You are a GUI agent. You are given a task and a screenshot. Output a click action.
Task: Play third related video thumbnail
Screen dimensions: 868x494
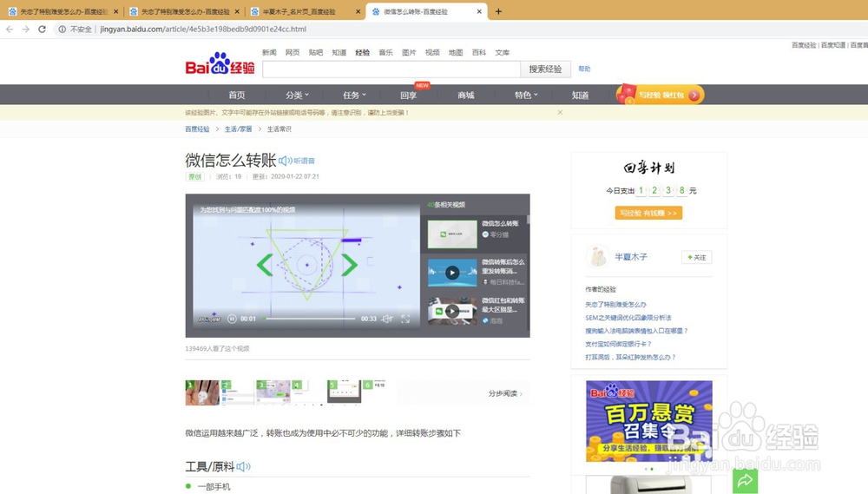[452, 311]
